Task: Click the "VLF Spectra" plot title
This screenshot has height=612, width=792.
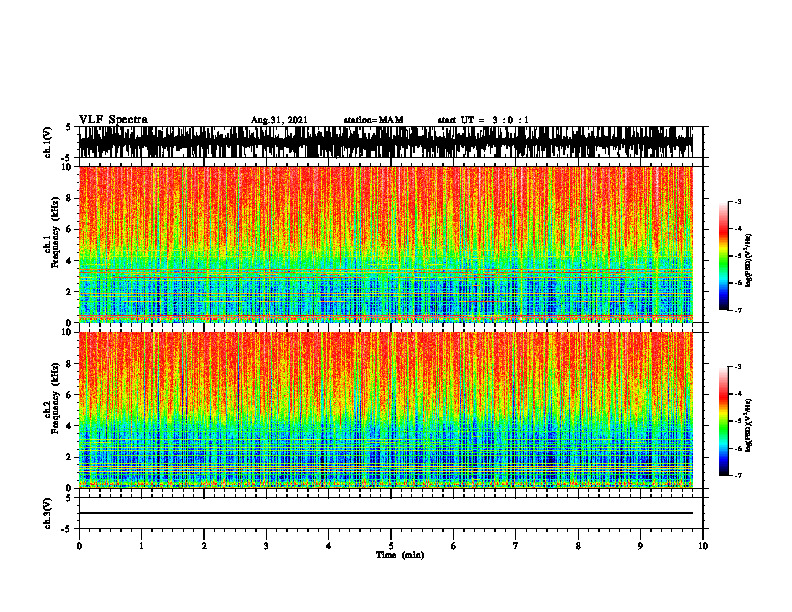Action: point(113,120)
